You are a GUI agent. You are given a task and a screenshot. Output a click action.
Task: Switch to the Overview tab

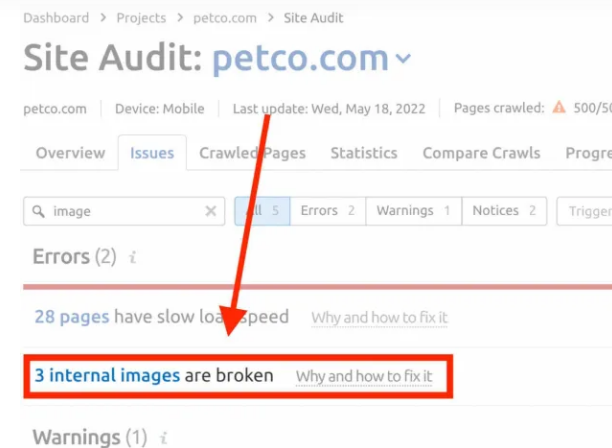point(71,153)
